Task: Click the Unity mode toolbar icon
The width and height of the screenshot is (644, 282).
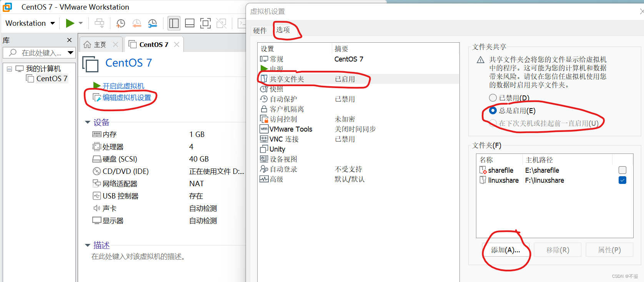Action: tap(221, 23)
